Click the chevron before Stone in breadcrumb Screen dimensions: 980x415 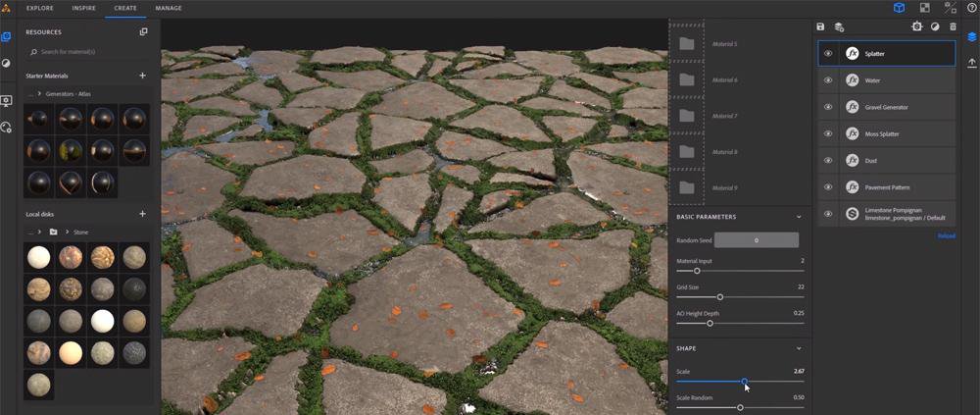[x=67, y=232]
